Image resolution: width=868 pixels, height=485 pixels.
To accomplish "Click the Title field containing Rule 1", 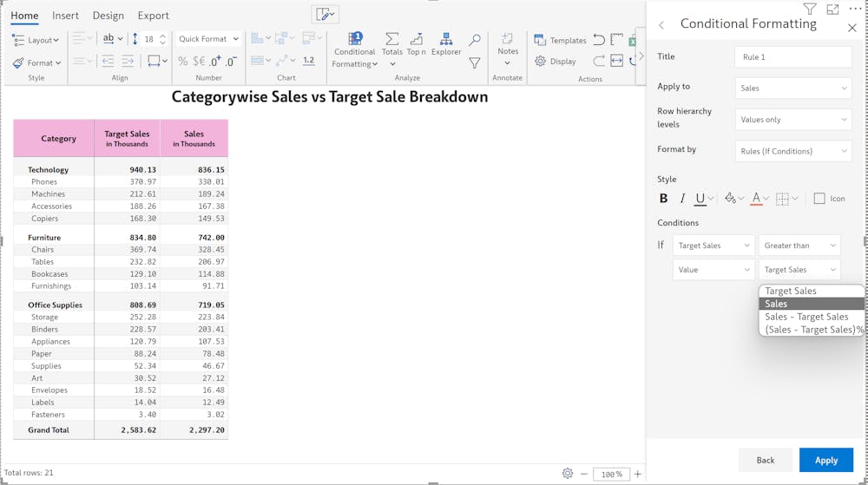I will [792, 57].
